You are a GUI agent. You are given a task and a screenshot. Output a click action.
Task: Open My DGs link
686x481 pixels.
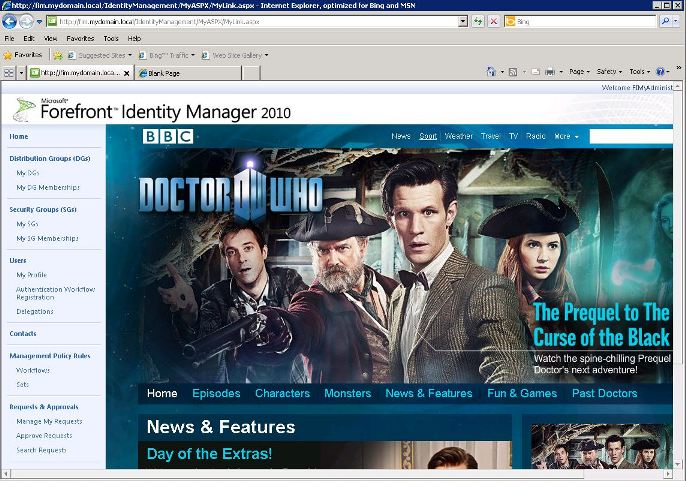[x=28, y=173]
